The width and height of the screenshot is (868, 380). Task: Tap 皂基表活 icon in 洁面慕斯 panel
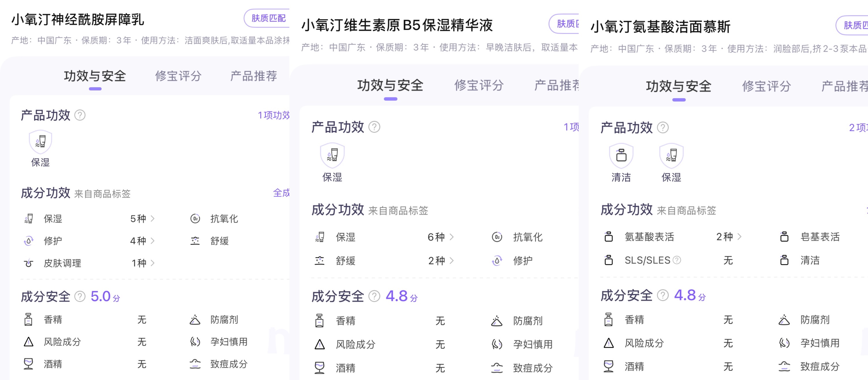tap(784, 237)
